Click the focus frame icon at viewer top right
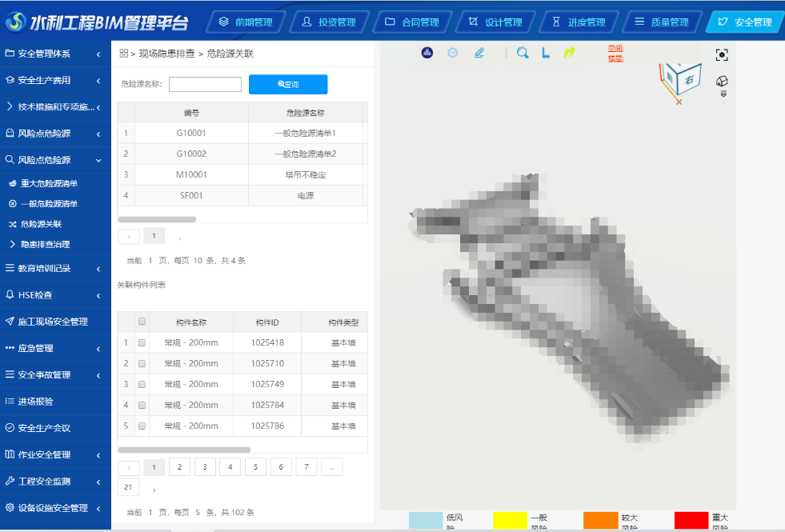 tap(722, 54)
